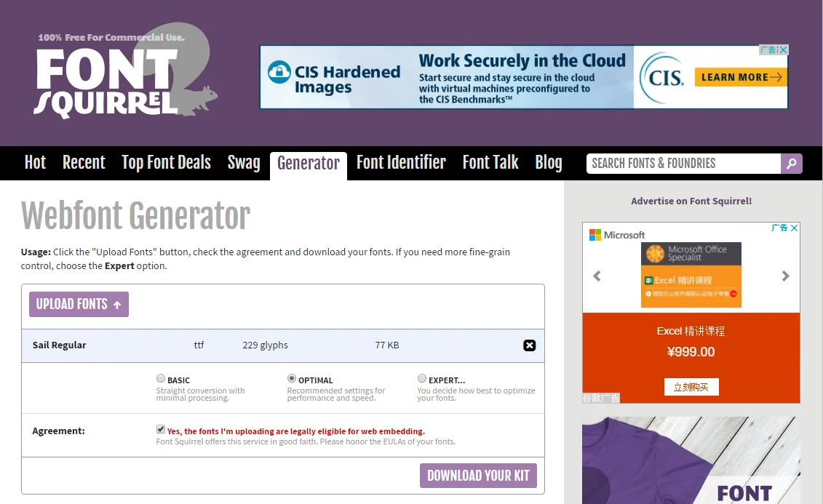Click the next arrow in Microsoft ad
The image size is (823, 504).
pos(785,276)
